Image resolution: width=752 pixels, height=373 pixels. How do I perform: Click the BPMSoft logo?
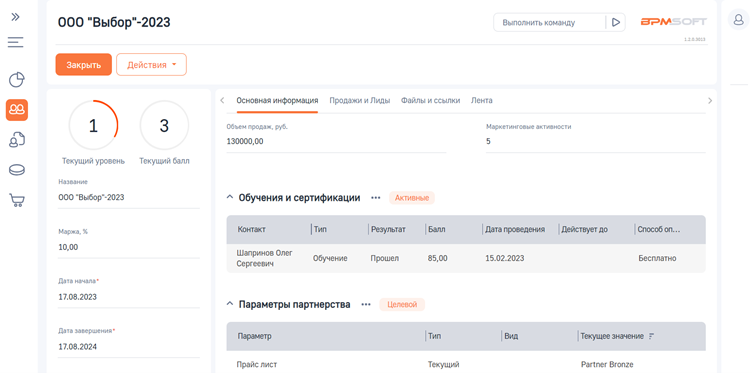click(673, 22)
